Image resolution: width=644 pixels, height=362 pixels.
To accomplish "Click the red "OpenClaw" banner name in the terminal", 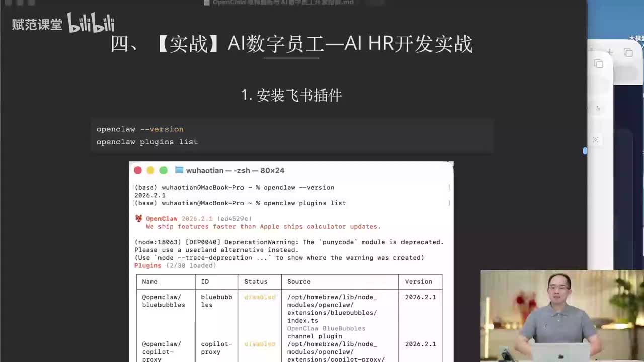I will click(x=162, y=219).
